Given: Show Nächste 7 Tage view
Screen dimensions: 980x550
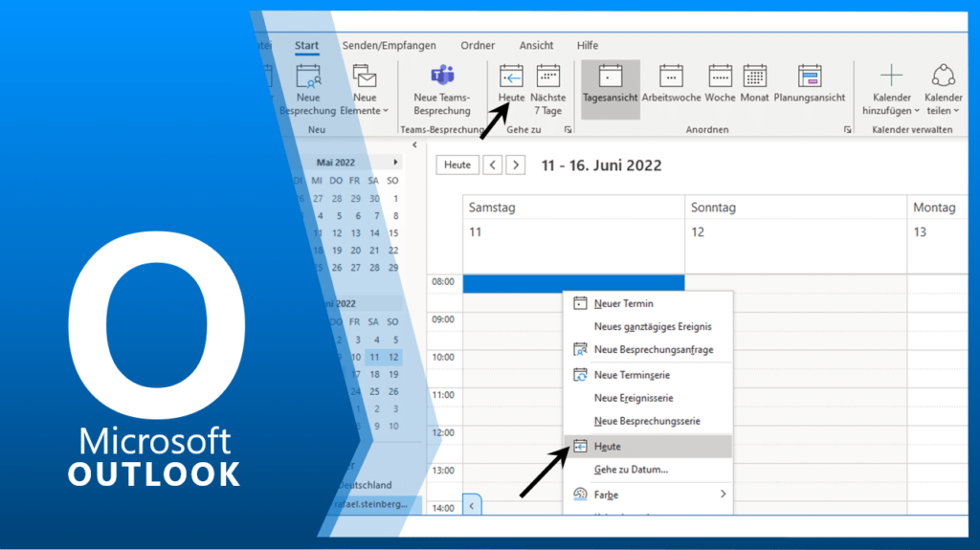Looking at the screenshot, I should [x=548, y=91].
